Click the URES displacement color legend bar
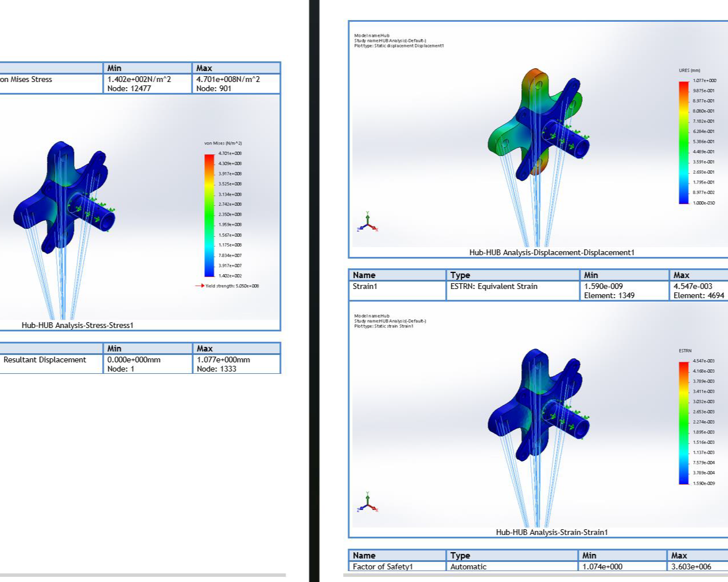 (684, 142)
